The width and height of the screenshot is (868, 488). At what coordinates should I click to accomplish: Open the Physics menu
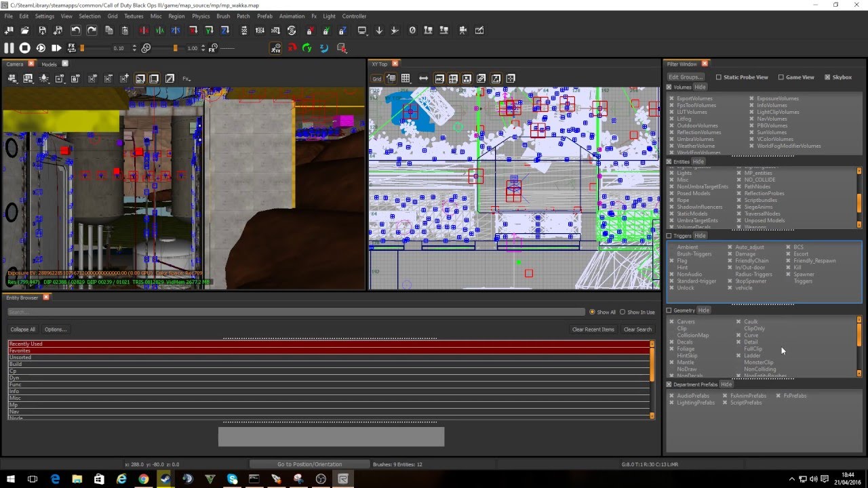click(x=201, y=16)
